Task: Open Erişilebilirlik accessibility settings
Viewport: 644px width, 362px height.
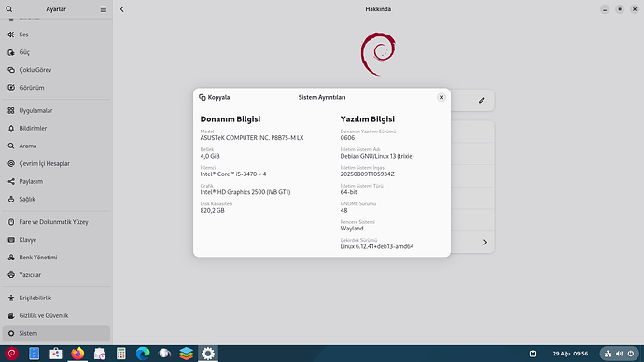Action: 56,298
